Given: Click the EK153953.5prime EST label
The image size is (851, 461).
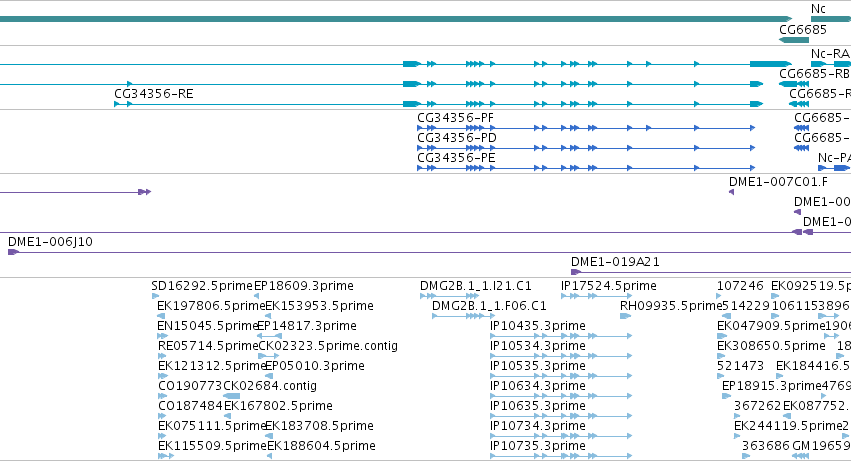Looking at the screenshot, I should (319, 306).
